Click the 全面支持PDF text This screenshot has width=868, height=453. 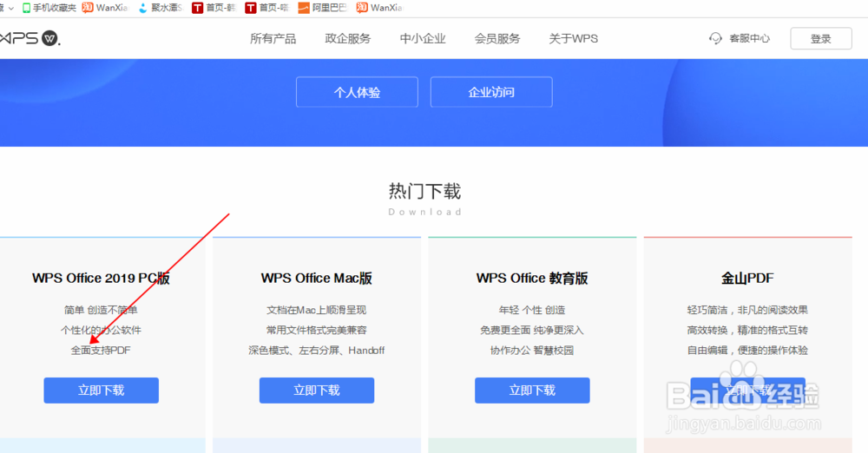click(x=101, y=350)
